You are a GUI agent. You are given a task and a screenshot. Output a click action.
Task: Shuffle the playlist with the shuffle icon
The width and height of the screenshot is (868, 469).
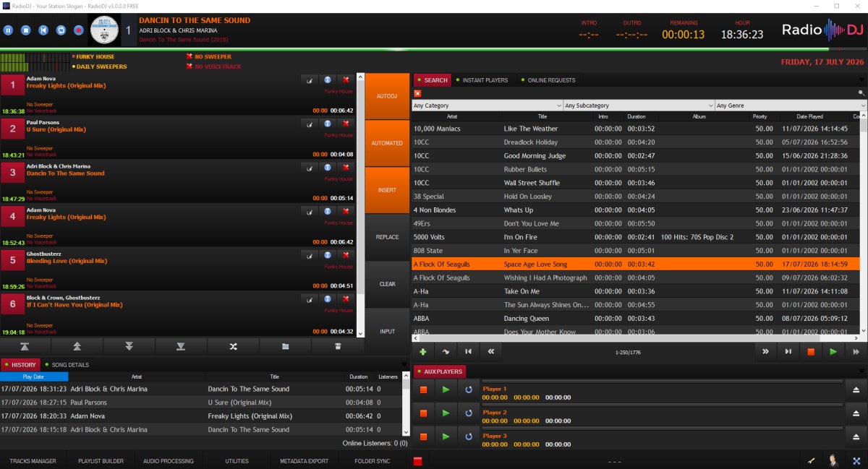(x=233, y=346)
